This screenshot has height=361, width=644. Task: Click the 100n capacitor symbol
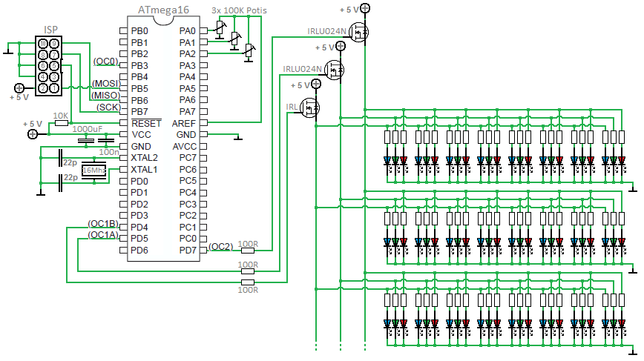tap(106, 141)
